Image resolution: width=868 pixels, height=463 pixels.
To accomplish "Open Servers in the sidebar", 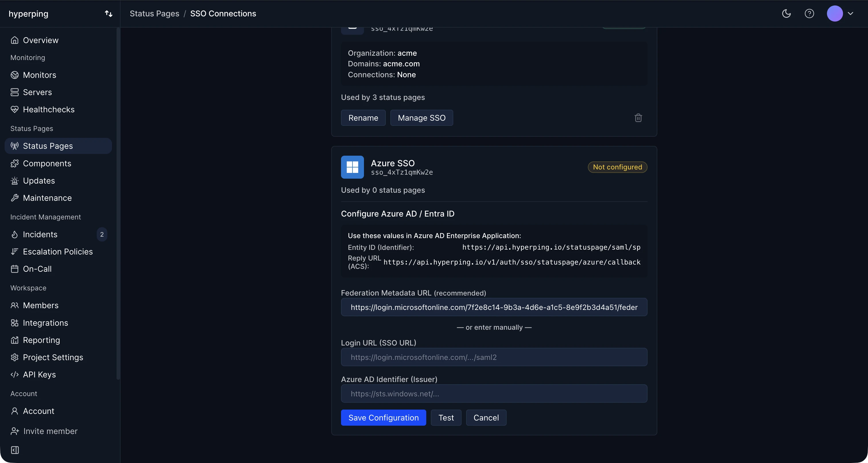I will point(58,92).
